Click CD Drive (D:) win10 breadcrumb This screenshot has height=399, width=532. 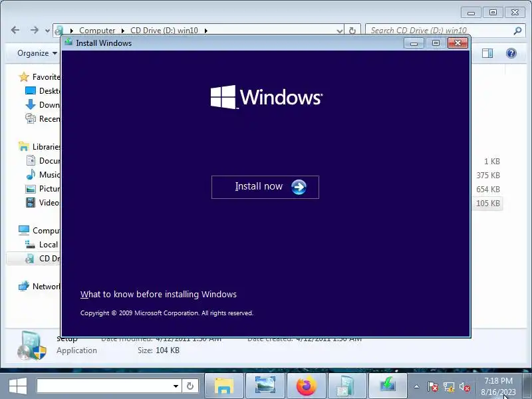click(164, 30)
